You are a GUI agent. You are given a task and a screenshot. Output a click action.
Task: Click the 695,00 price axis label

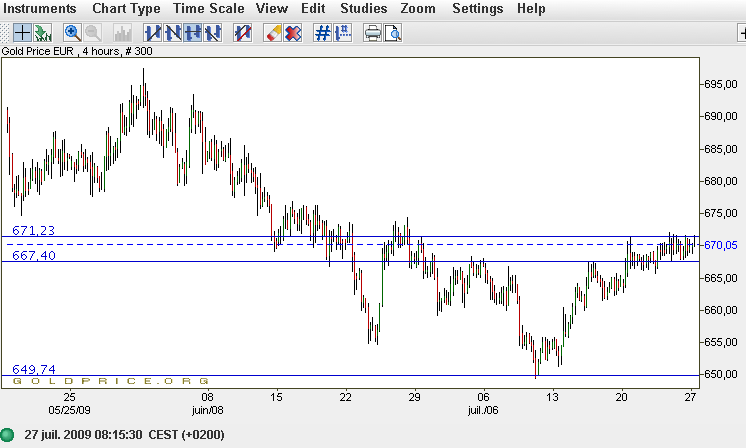pyautogui.click(x=720, y=84)
